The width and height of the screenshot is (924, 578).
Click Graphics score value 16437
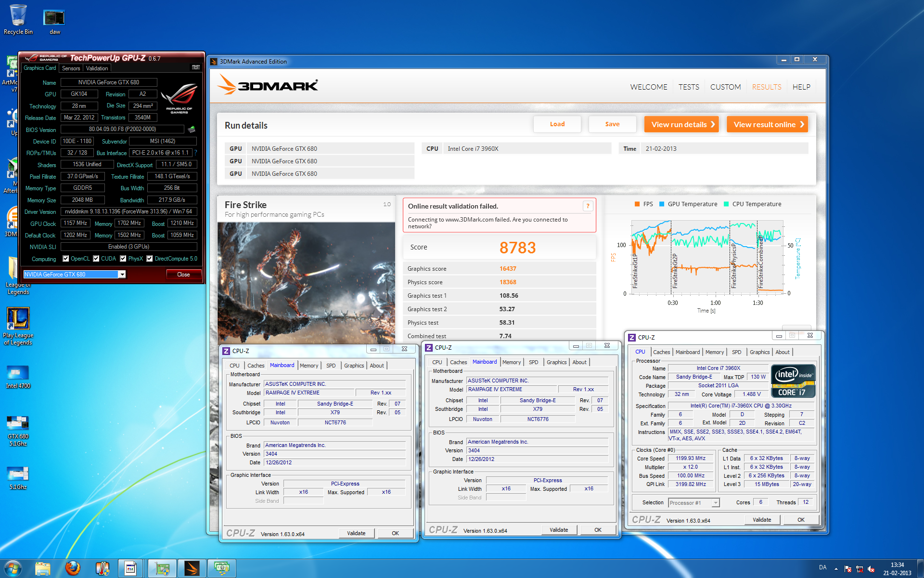click(508, 269)
